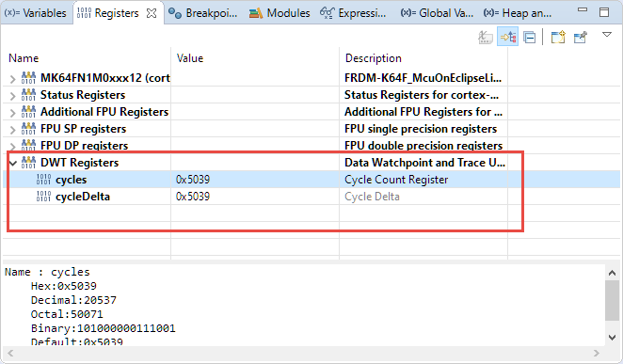623x364 pixels.
Task: Click the Additional FPU Registers group icon
Action: pos(28,112)
